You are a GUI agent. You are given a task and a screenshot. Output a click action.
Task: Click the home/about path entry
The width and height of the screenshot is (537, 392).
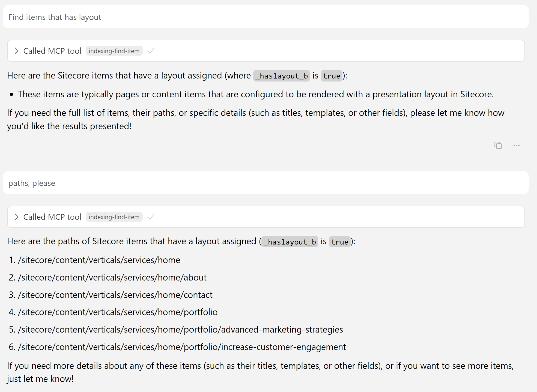(112, 278)
